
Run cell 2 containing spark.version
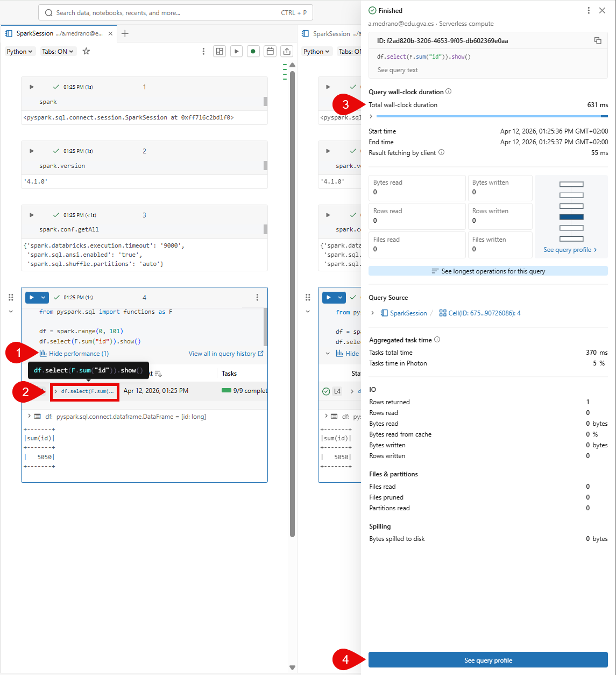(31, 151)
